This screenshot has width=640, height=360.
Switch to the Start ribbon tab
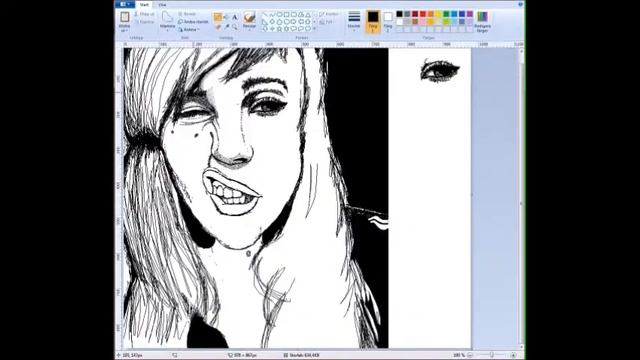[x=144, y=5]
